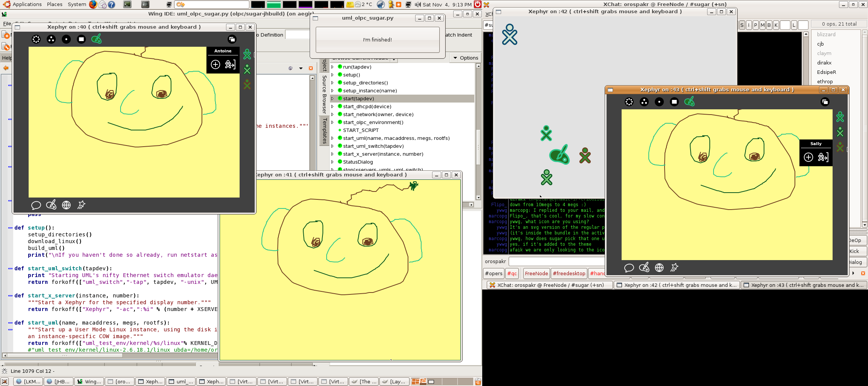Expand setup_instance(name) tree node
868x386 pixels.
click(x=333, y=90)
